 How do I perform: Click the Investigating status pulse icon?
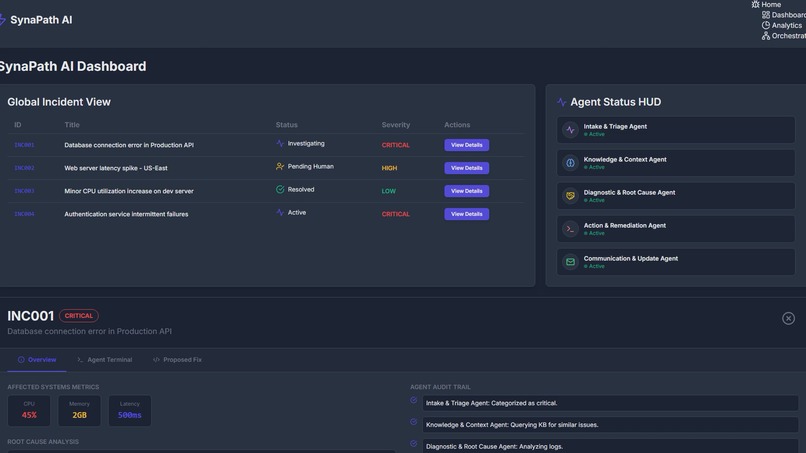(x=280, y=143)
